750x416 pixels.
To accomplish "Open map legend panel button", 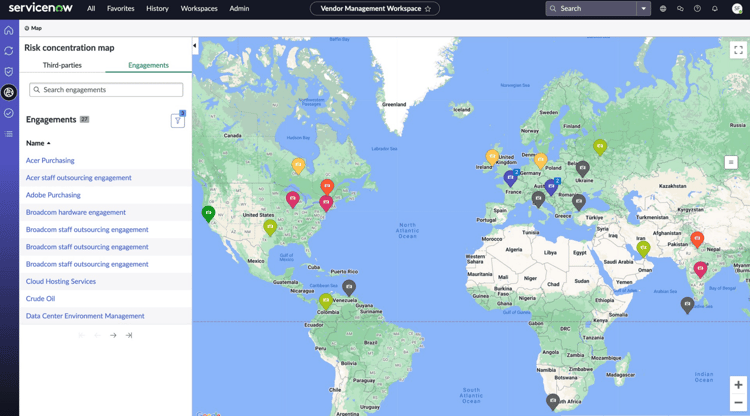I will pos(730,163).
